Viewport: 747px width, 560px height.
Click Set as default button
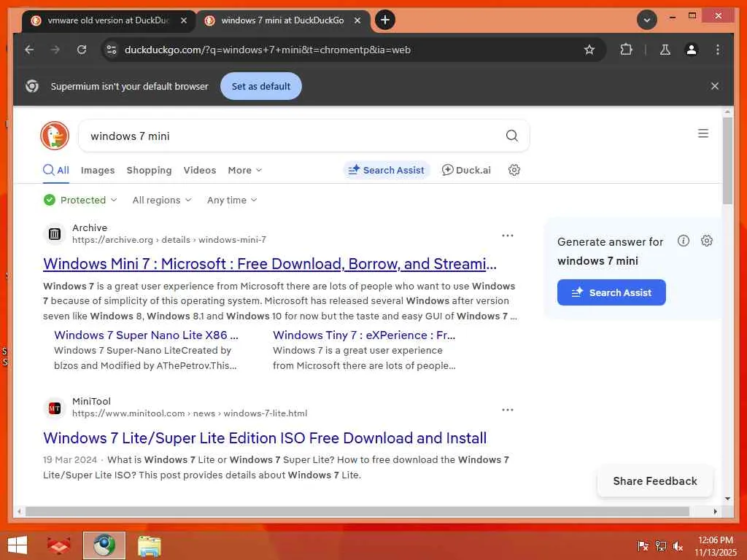[x=261, y=86]
